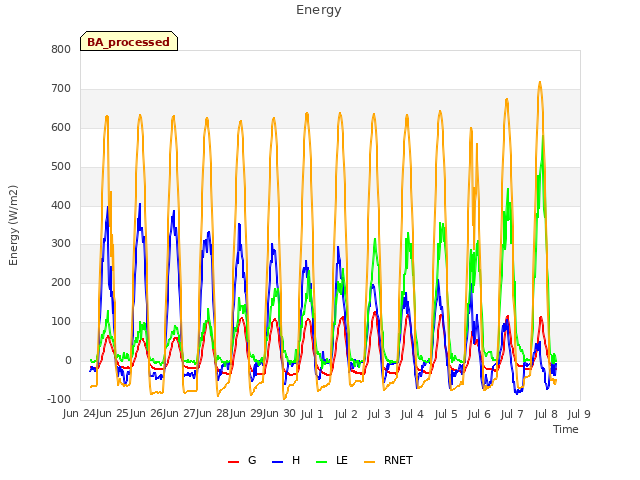Click the red G legend color marker
Image resolution: width=640 pixels, height=480 pixels.
233,462
